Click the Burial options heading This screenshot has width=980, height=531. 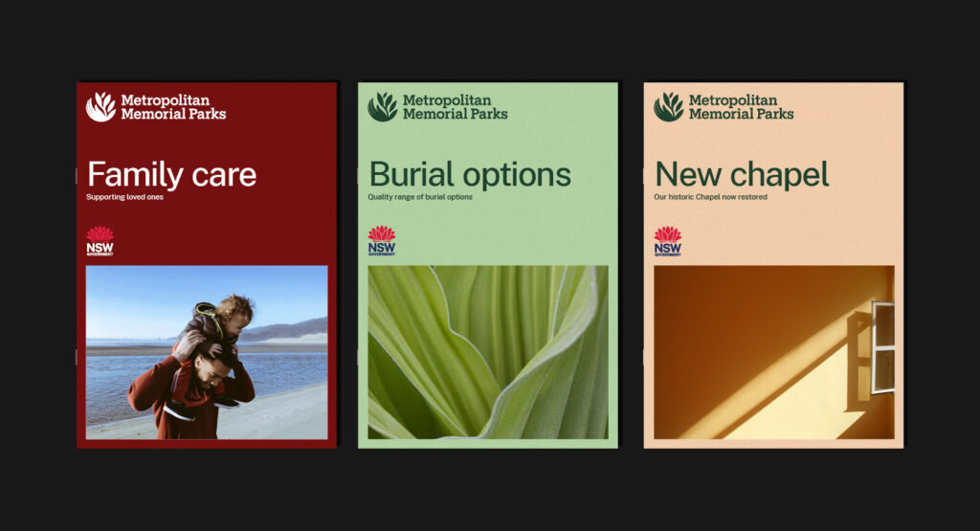click(470, 174)
